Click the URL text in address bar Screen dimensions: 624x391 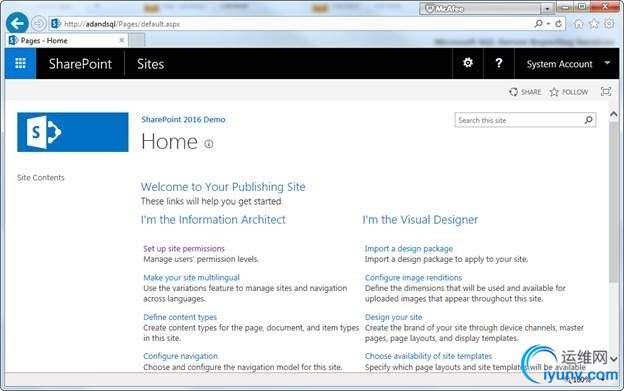(122, 24)
